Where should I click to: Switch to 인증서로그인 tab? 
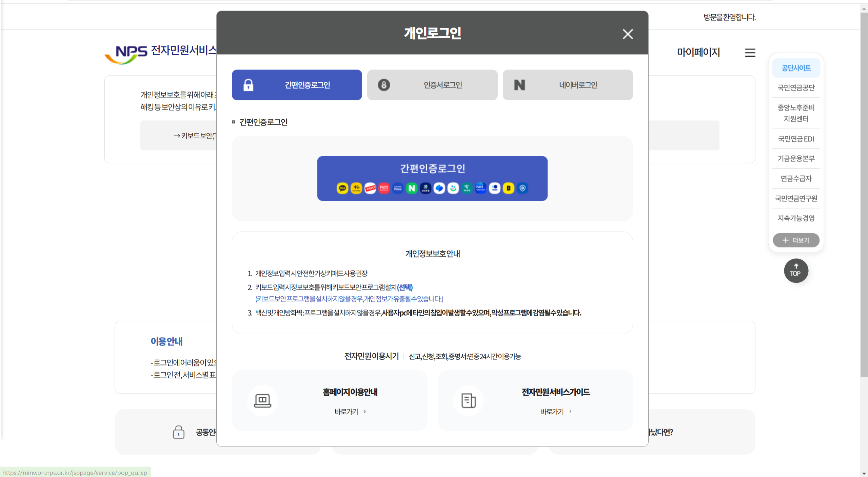432,85
